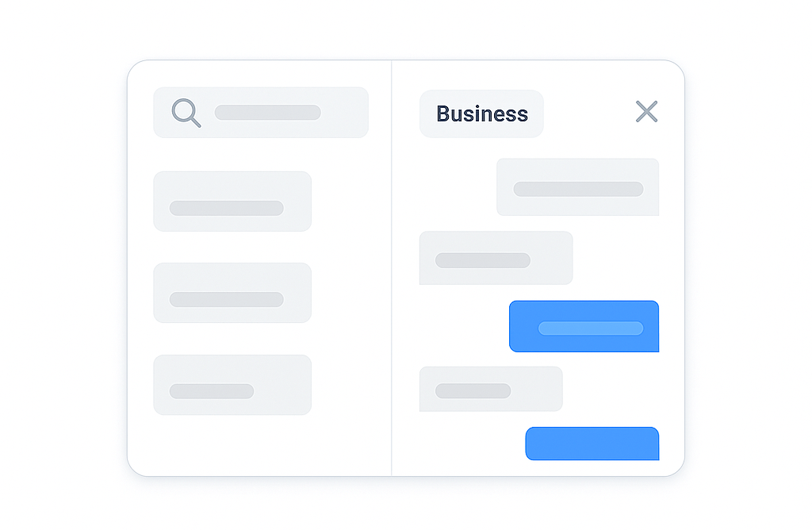Screen dimensions: 812x530
Task: Select the upper left-aligned gray message bubble
Action: pos(496,258)
